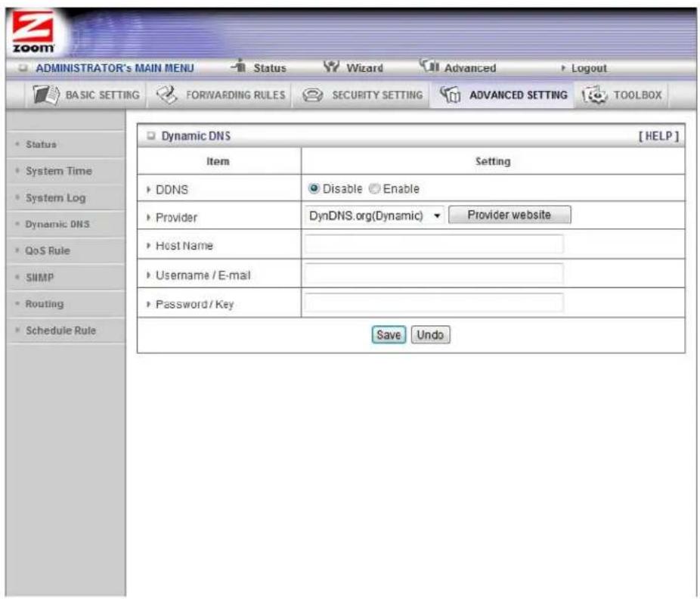Click the small icon beside Dynamic DNS title
This screenshot has width=700, height=599.
pos(151,136)
